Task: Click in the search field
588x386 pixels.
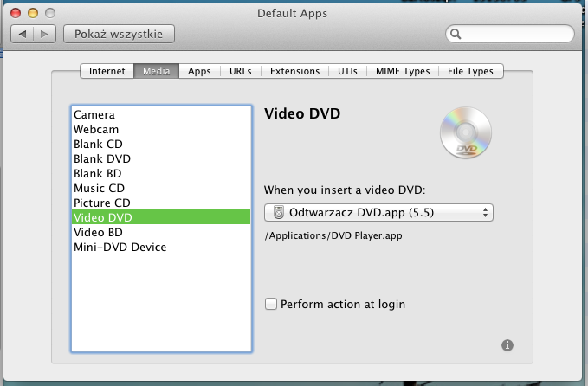Action: tap(515, 35)
